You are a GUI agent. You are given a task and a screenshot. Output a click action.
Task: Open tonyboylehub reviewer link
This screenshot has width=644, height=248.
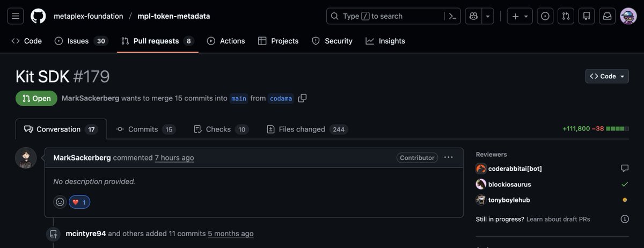coord(509,200)
